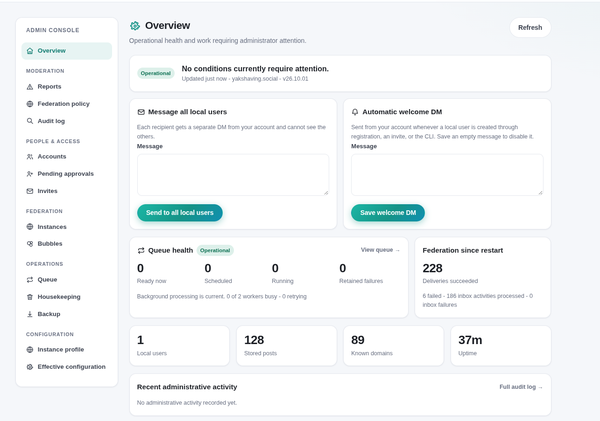Viewport: 600px width, 421px height.
Task: Open the Bubbles label
Action: point(50,244)
